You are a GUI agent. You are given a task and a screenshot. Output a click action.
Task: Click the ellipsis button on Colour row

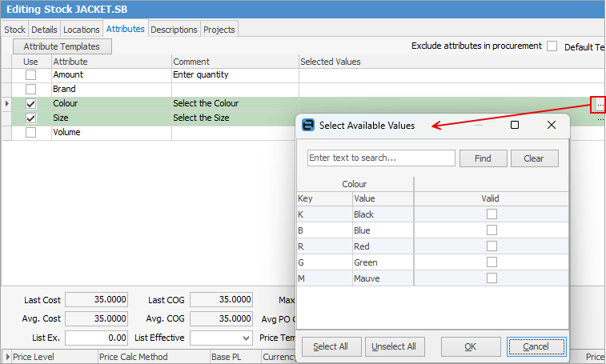[x=599, y=104]
